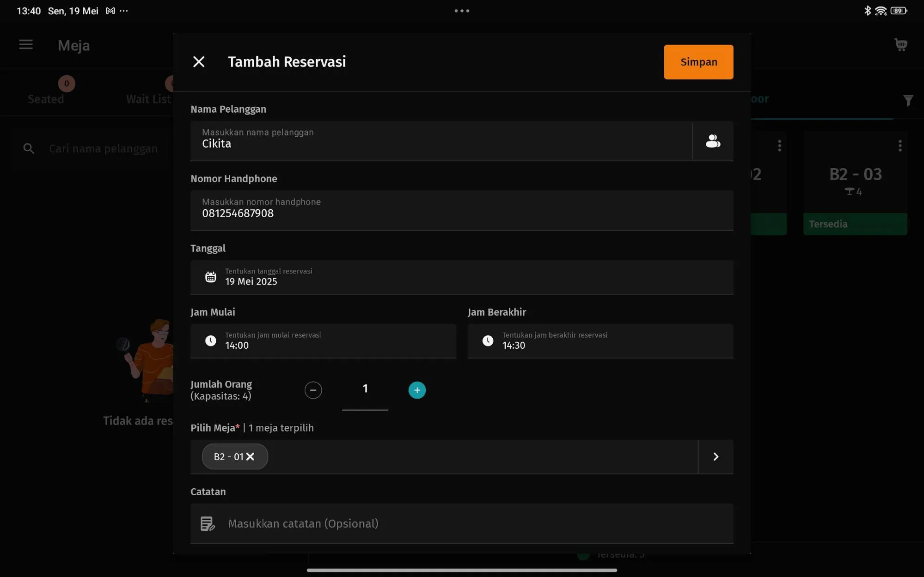Screen dimensions: 924x577
Task: Select the B2 - 03 table card
Action: (x=855, y=183)
